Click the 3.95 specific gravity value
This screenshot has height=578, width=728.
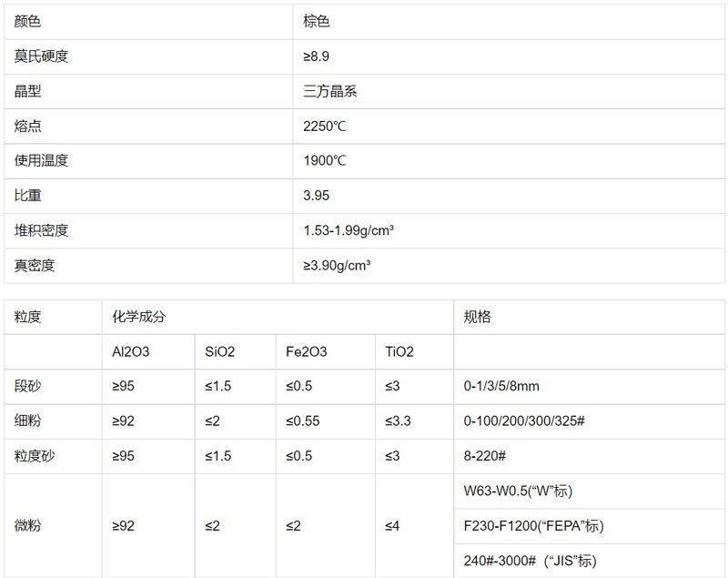pos(317,196)
